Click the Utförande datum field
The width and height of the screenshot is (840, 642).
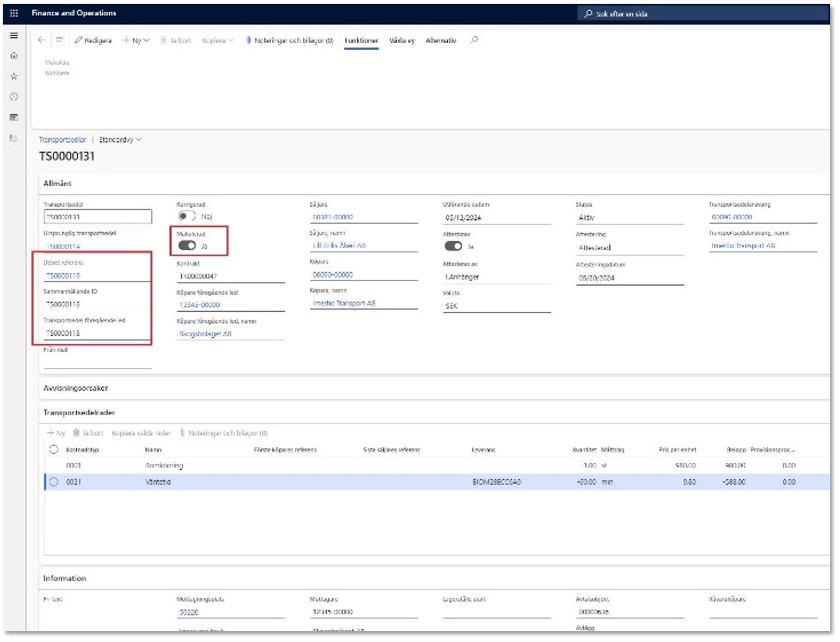click(497, 218)
